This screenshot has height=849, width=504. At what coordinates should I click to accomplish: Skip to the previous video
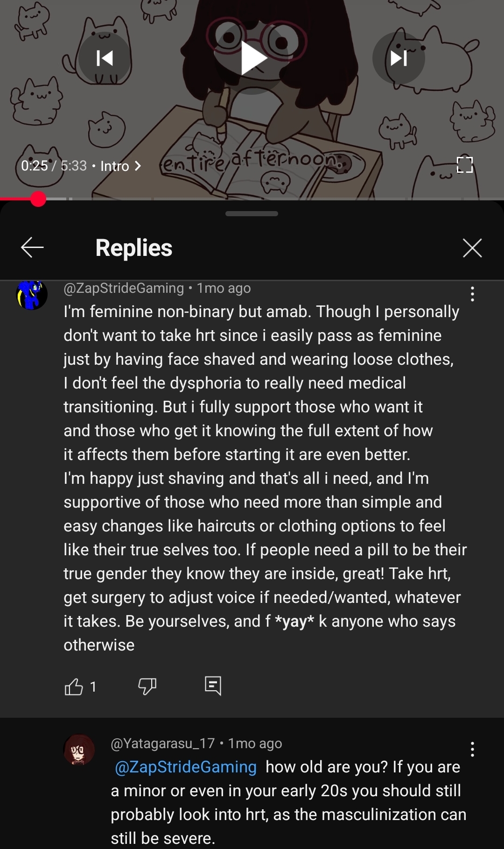pyautogui.click(x=105, y=58)
